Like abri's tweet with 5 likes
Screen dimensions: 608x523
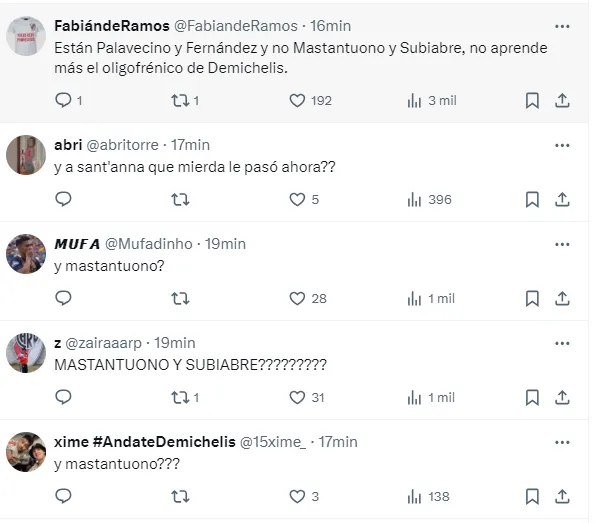pos(297,199)
